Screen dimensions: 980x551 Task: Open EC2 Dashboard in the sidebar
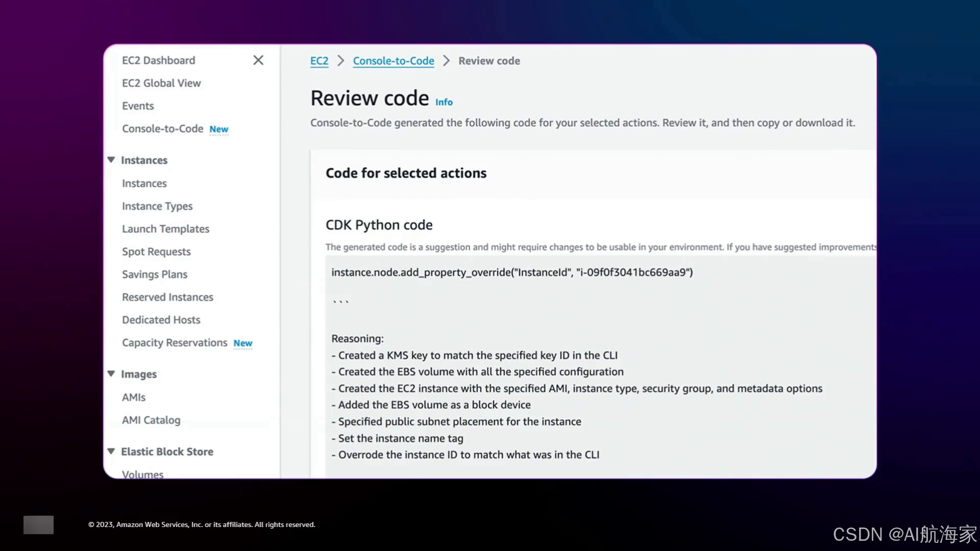click(158, 60)
